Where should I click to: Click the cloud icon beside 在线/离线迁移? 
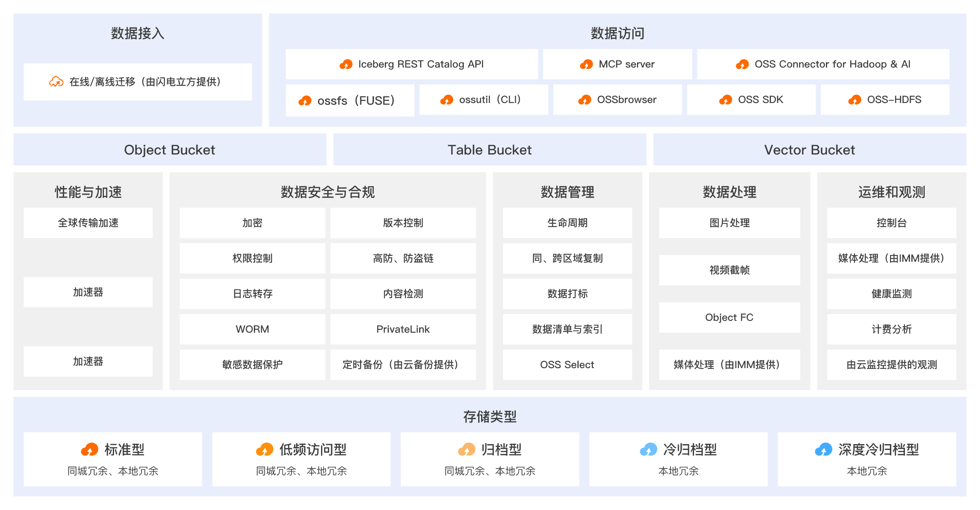point(56,82)
